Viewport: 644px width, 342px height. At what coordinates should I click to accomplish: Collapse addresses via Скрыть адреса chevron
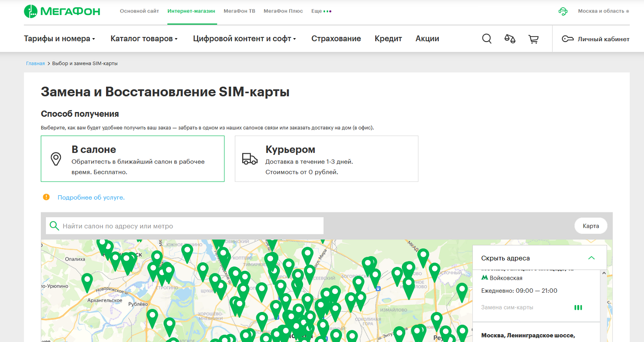[591, 258]
